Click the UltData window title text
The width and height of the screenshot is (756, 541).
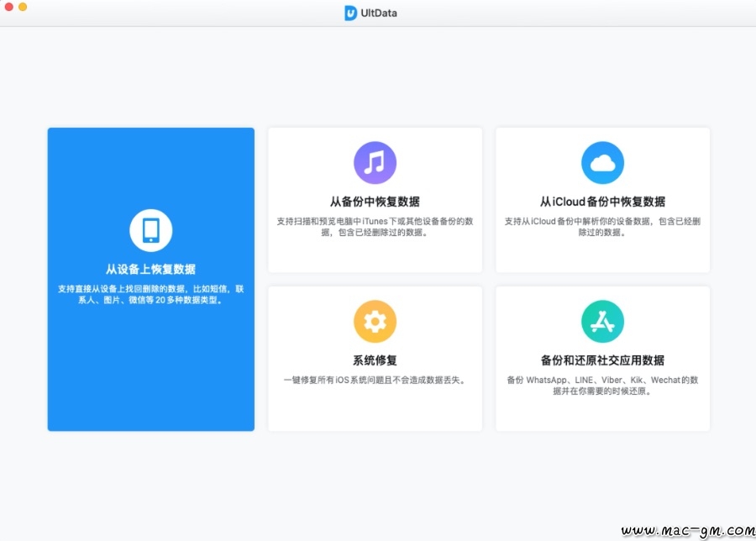[379, 13]
